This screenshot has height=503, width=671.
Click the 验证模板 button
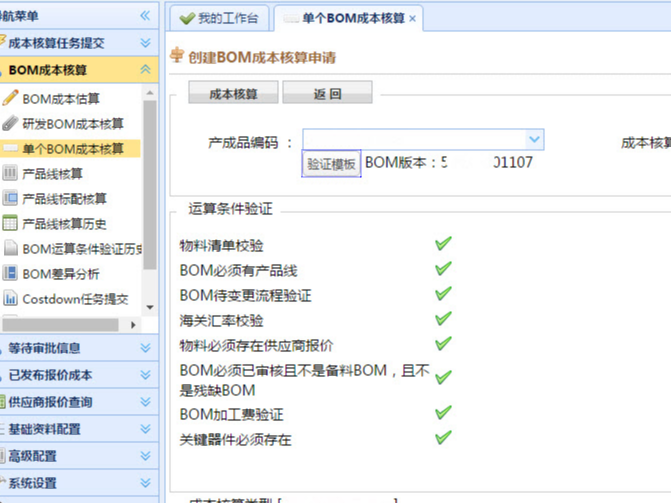(x=331, y=164)
